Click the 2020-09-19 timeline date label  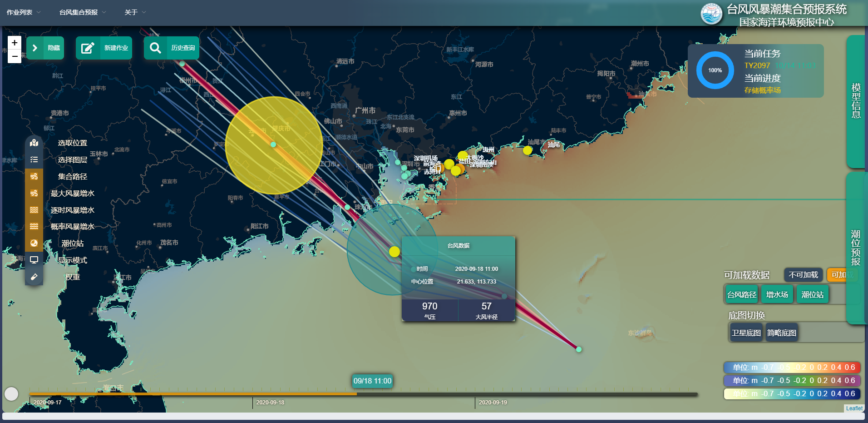(x=493, y=402)
